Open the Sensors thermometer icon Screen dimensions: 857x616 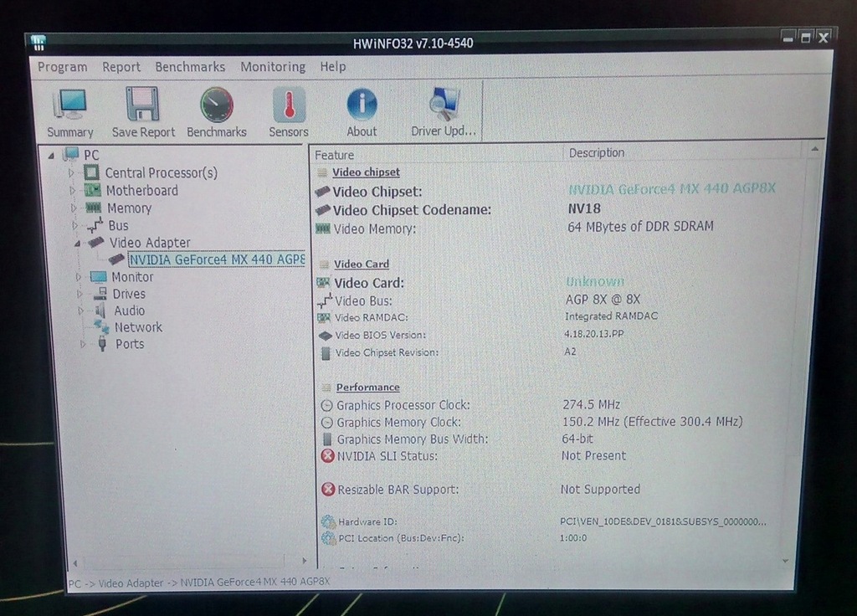point(289,105)
